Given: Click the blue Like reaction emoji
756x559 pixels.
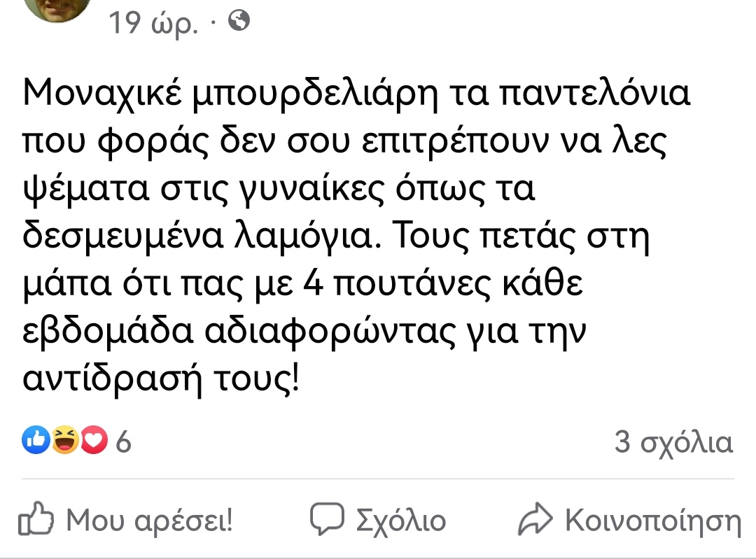Looking at the screenshot, I should (37, 441).
